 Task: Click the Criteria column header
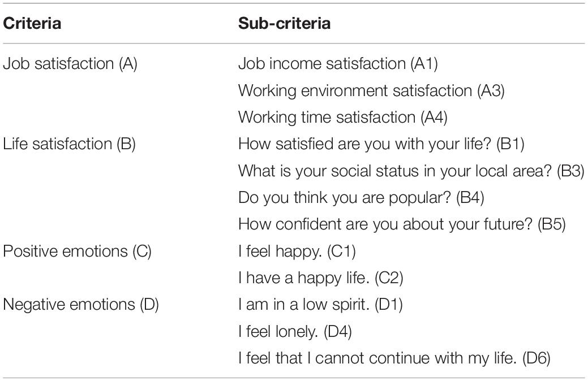pos(32,23)
